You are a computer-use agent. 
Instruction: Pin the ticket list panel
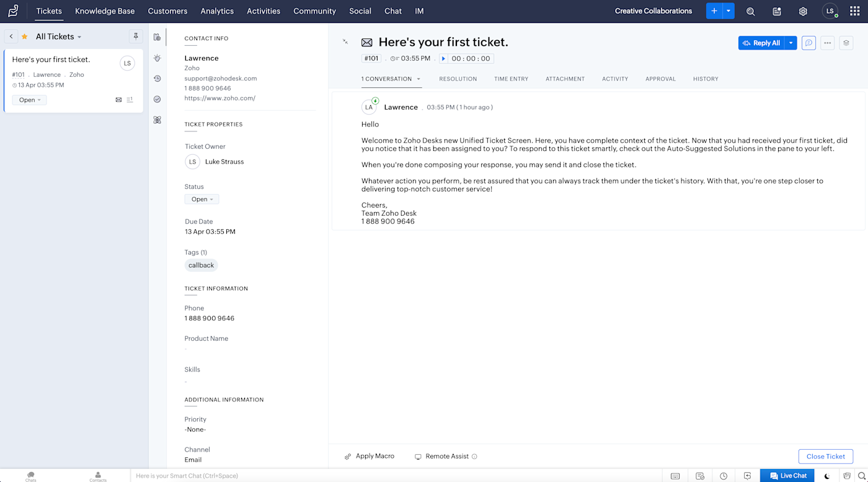click(136, 37)
